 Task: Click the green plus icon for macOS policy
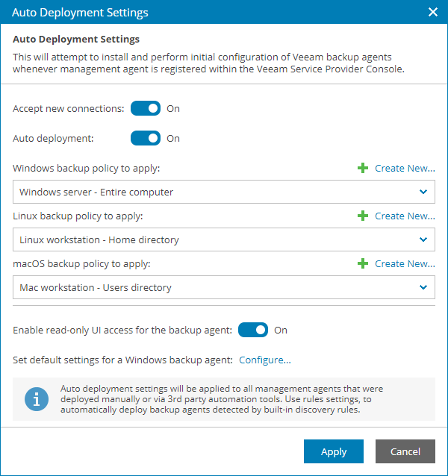[363, 263]
